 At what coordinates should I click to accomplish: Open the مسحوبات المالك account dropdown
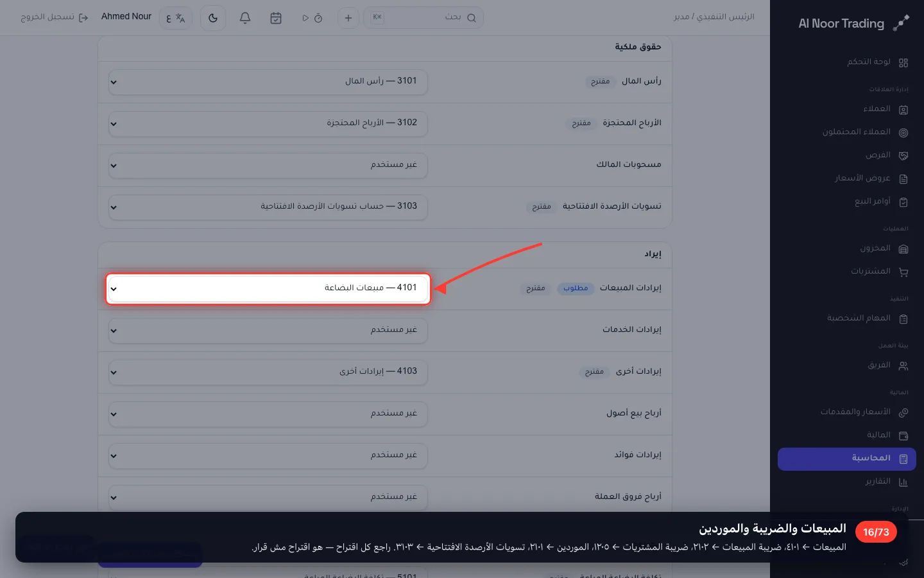(x=268, y=165)
